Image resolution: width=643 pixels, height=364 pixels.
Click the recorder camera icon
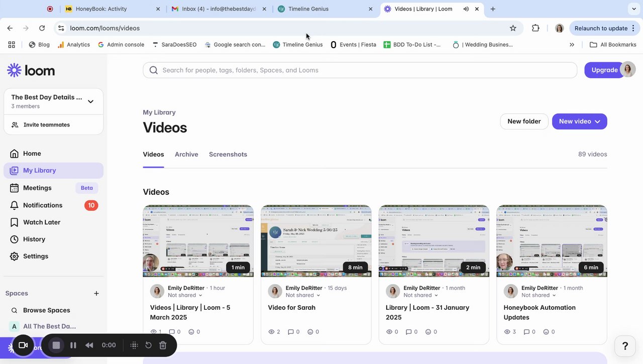pos(23,345)
